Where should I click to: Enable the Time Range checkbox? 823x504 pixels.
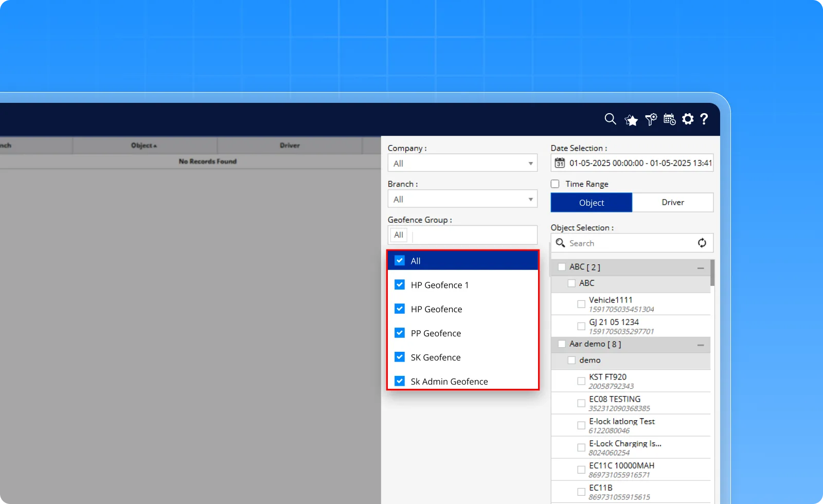pos(555,184)
